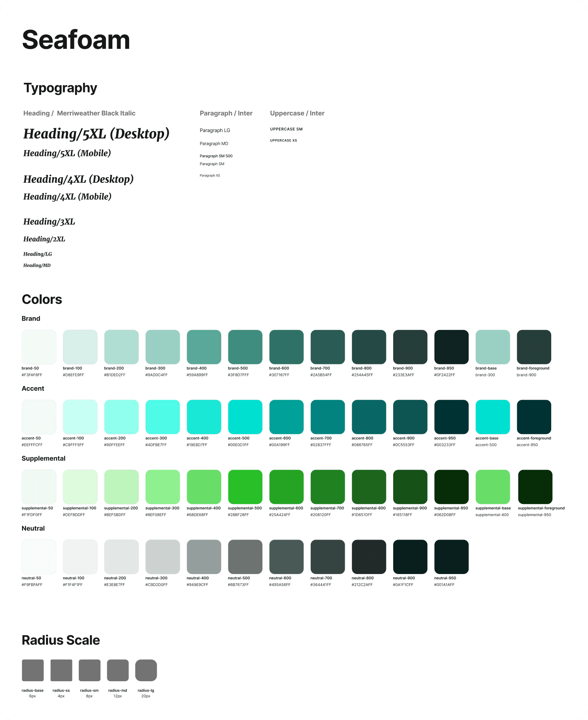Screen dimensions: 588x720
Task: Select the #C8FFF5FF hex value
Action: (x=74, y=445)
